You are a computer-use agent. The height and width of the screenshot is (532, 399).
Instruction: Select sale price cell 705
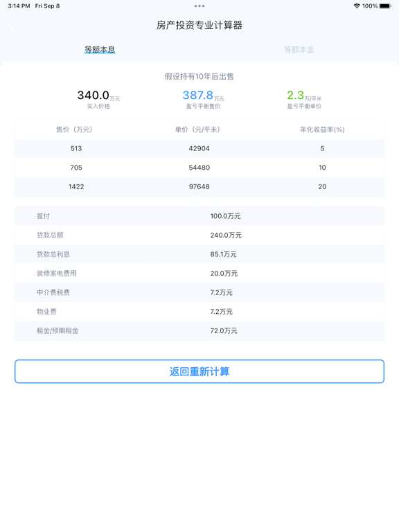[76, 168]
